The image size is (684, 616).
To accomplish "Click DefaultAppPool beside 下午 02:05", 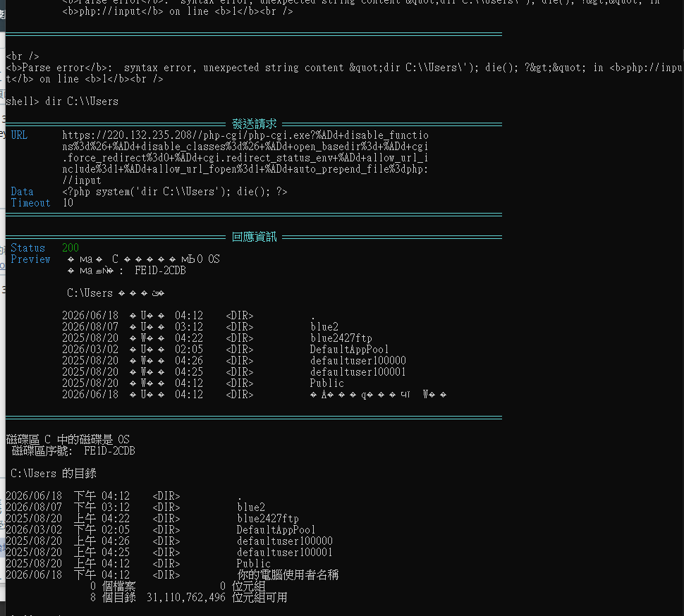I will (276, 530).
